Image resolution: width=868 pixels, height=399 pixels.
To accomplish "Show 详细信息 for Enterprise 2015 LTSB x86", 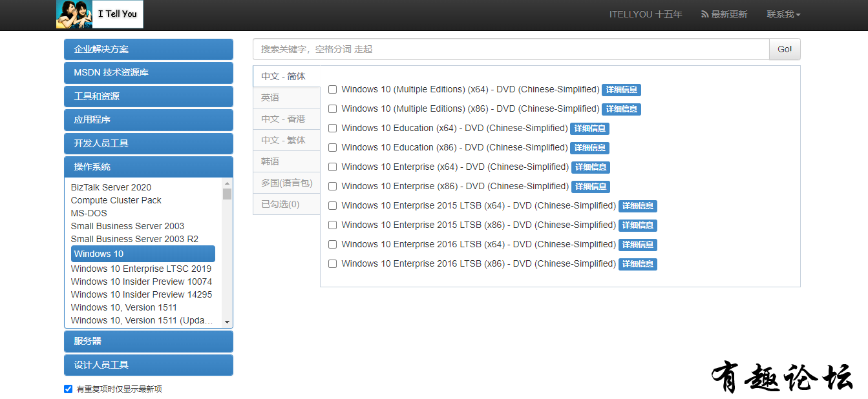I will click(x=638, y=225).
